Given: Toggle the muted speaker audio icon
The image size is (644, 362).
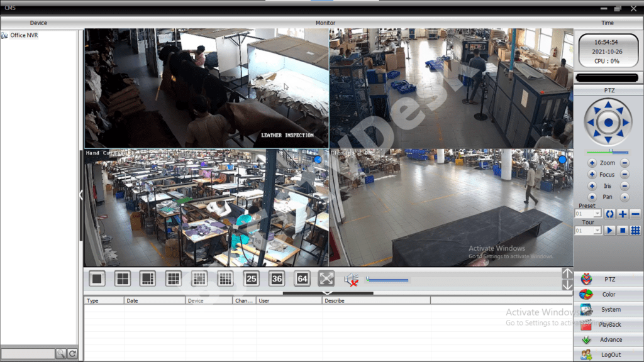Looking at the screenshot, I should tap(351, 279).
